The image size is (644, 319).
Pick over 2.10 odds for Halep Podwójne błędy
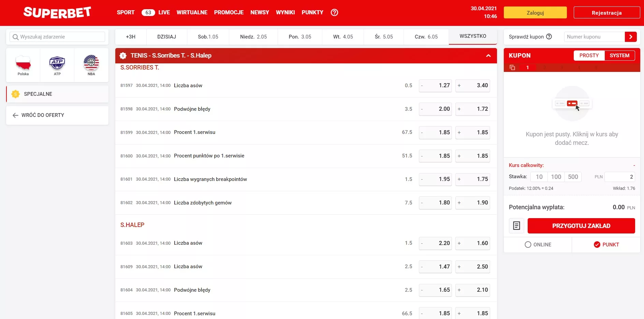click(x=473, y=290)
